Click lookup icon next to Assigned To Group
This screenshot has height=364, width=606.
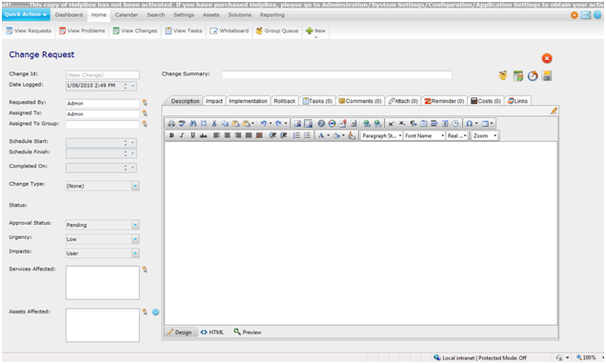(145, 124)
